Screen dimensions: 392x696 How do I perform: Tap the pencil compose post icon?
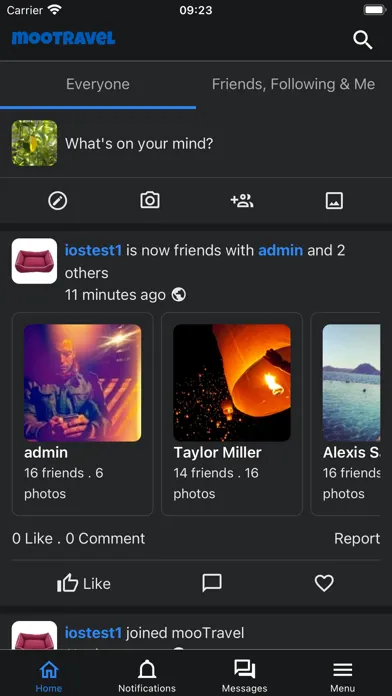pos(58,201)
